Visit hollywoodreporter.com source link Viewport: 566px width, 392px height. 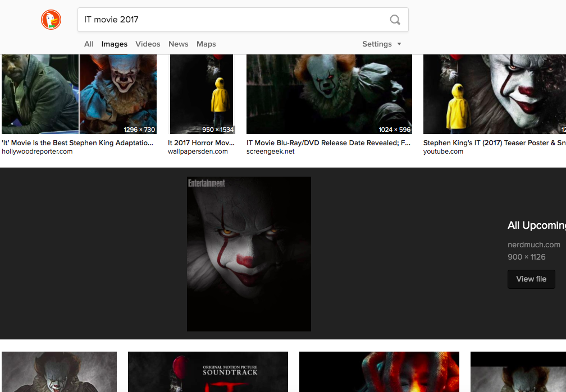tap(37, 151)
